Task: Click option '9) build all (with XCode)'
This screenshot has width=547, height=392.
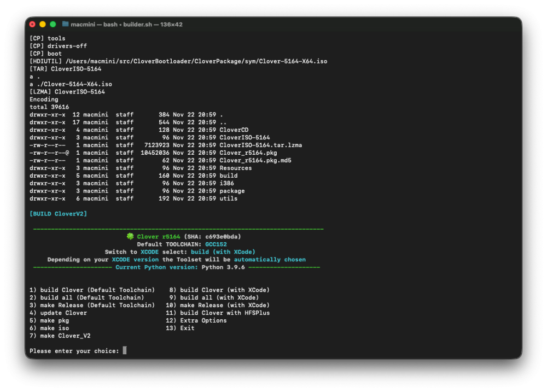Action: click(x=214, y=297)
